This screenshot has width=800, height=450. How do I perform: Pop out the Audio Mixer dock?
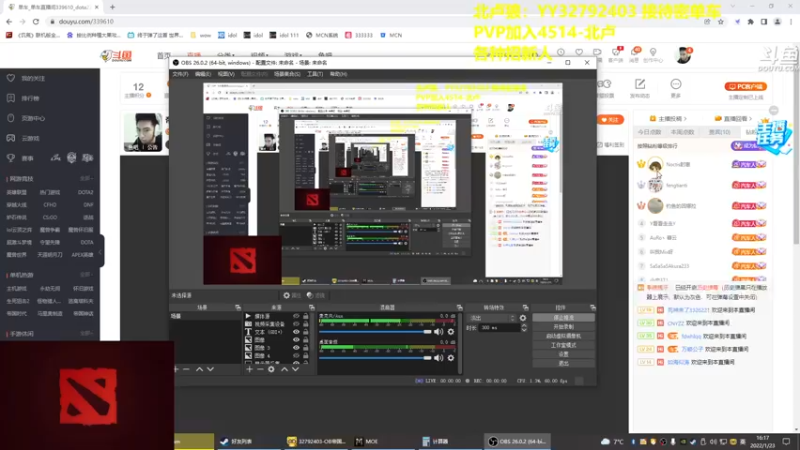tap(460, 308)
